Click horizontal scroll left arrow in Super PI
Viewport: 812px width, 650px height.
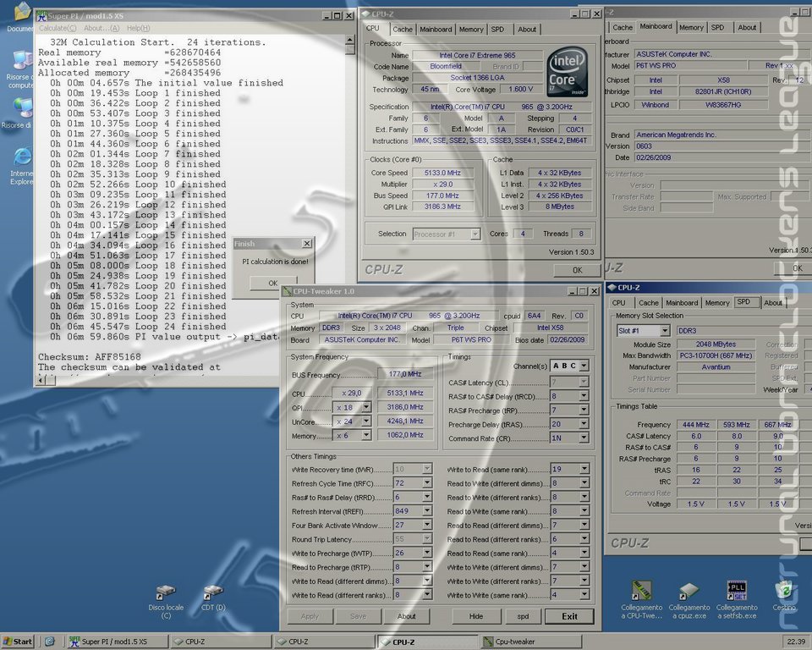(41, 381)
